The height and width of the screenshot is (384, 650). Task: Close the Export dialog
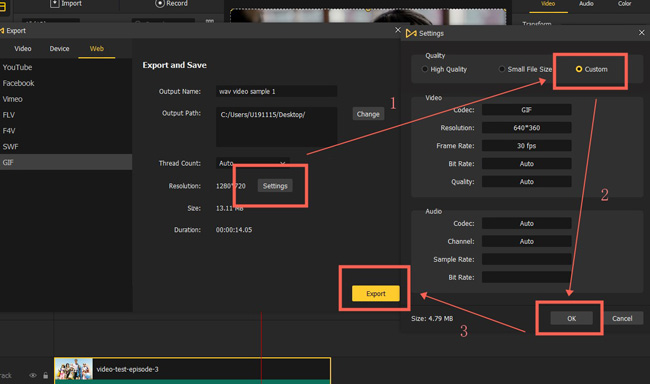coord(398,30)
